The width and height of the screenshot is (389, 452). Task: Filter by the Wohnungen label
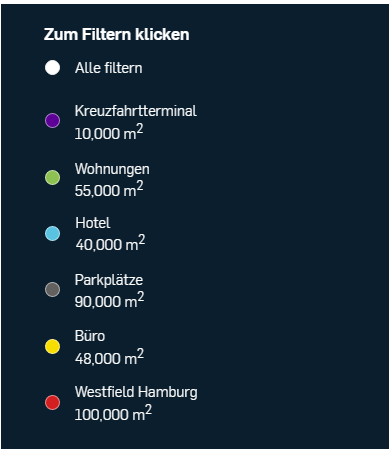(x=112, y=169)
